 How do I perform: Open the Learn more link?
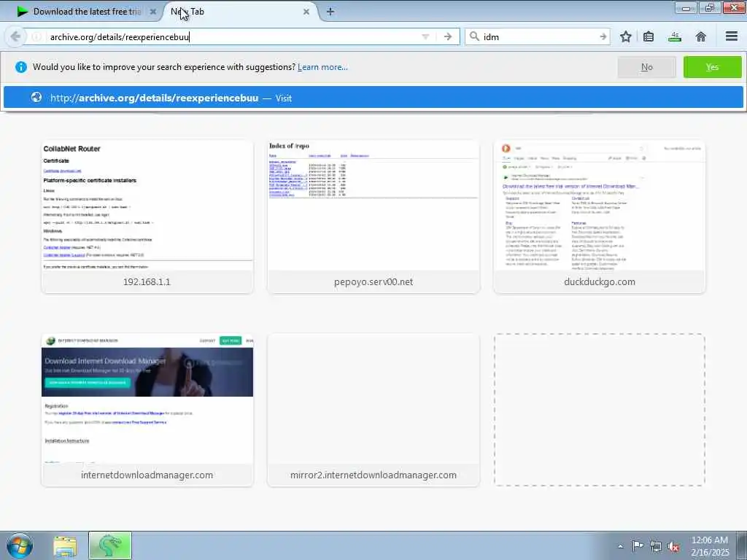[322, 67]
